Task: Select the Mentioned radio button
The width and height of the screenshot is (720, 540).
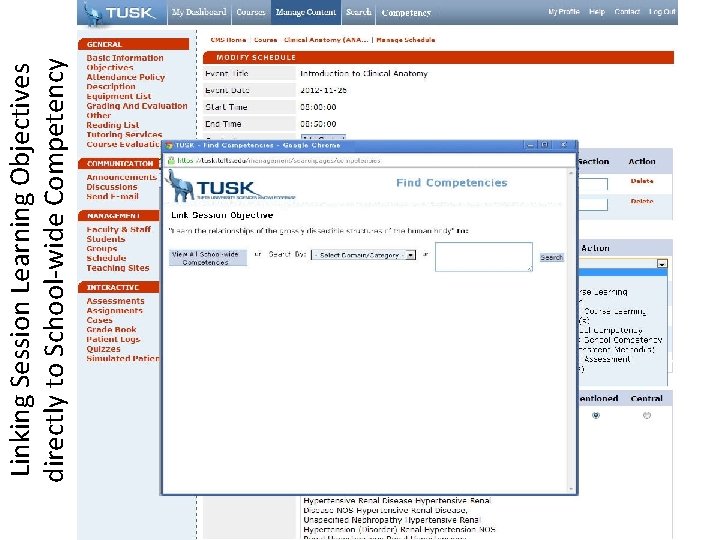Action: [x=596, y=416]
